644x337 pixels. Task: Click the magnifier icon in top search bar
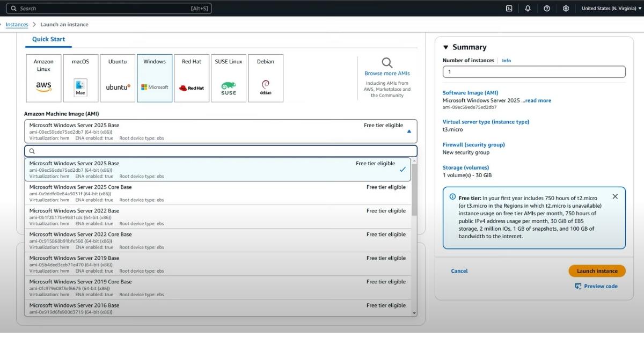click(14, 8)
